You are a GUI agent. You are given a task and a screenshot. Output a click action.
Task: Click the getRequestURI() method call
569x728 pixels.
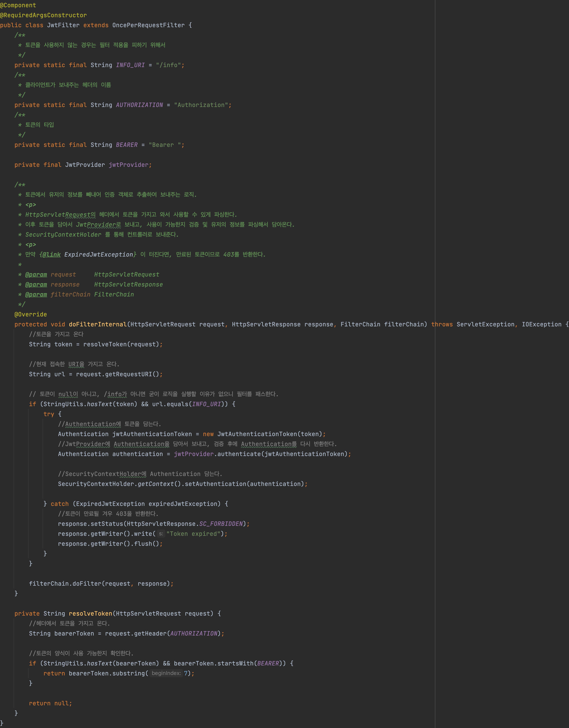click(x=132, y=374)
